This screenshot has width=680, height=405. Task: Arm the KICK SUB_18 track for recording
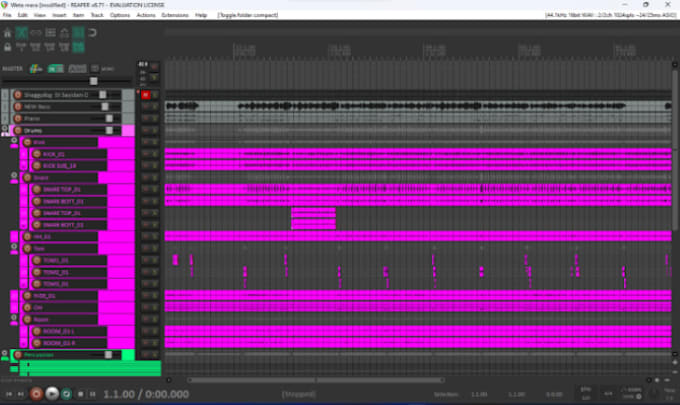tap(37, 166)
